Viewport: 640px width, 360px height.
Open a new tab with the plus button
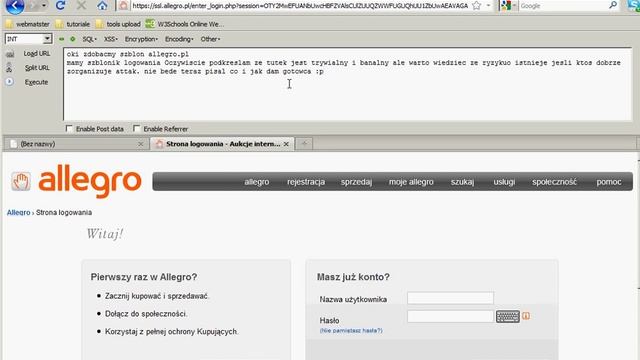tap(304, 143)
